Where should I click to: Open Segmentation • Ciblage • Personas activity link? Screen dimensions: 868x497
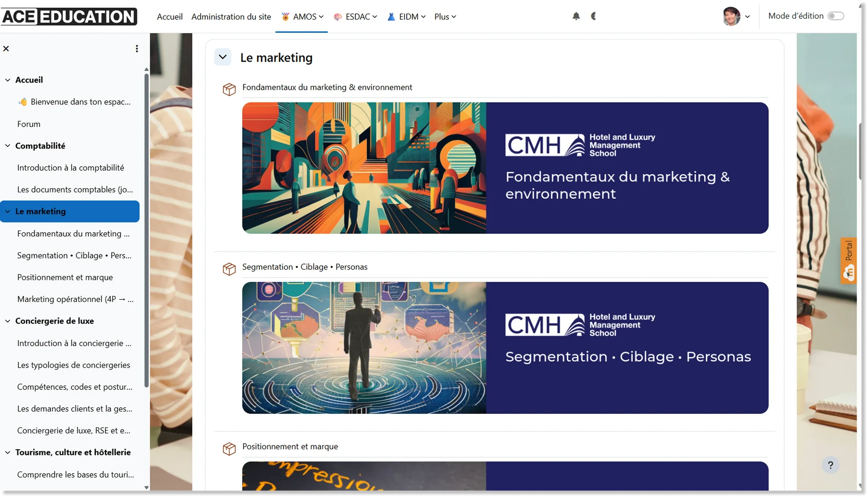point(305,267)
